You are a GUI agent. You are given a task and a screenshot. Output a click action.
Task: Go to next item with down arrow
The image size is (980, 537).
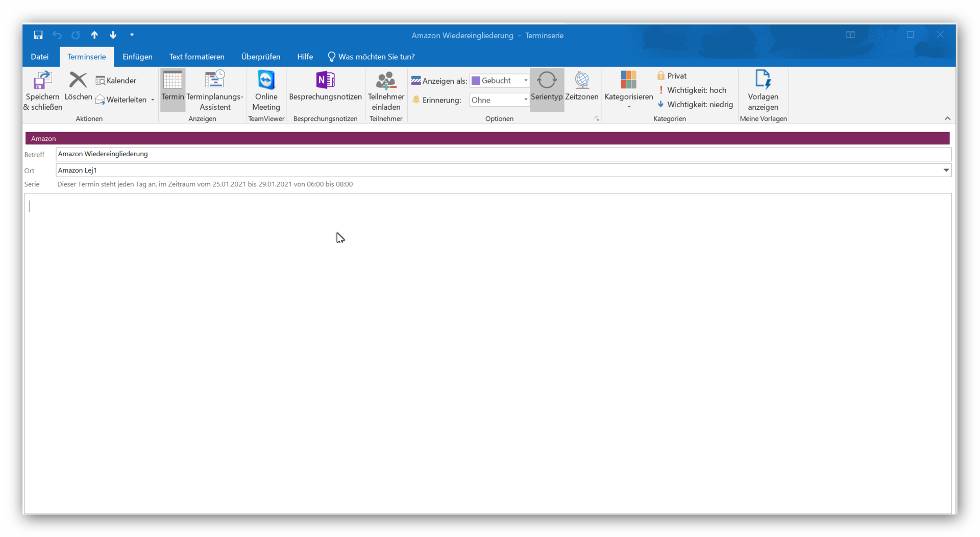click(x=113, y=35)
